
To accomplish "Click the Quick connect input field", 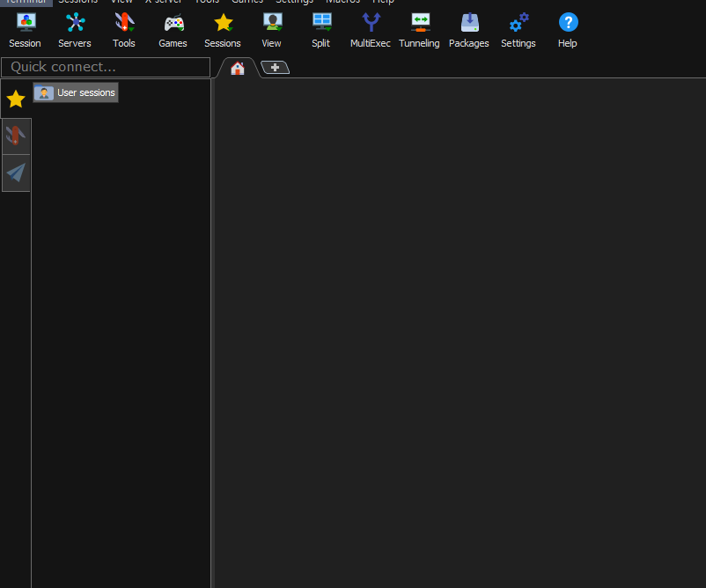I will pos(106,67).
